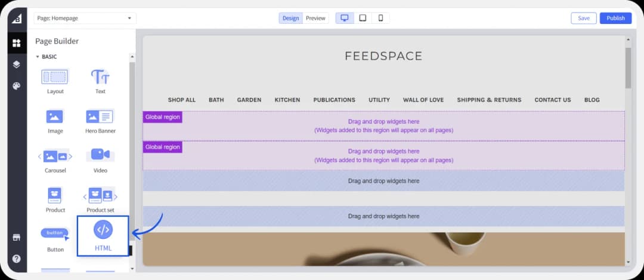Switch to mobile view icon
This screenshot has width=644, height=280.
tap(380, 18)
